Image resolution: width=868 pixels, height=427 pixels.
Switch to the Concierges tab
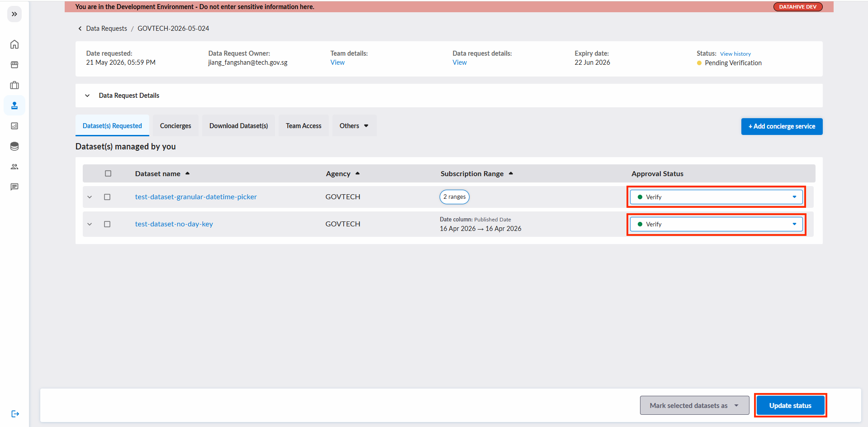[175, 126]
